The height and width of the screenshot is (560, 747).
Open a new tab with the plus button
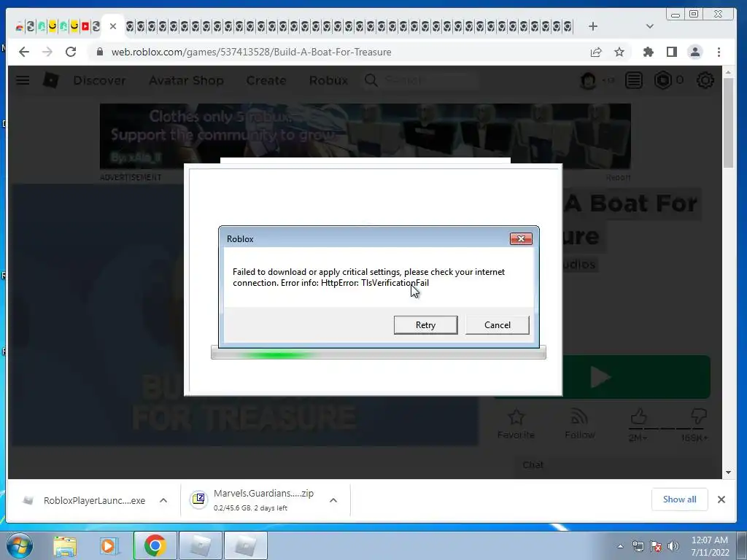point(592,26)
